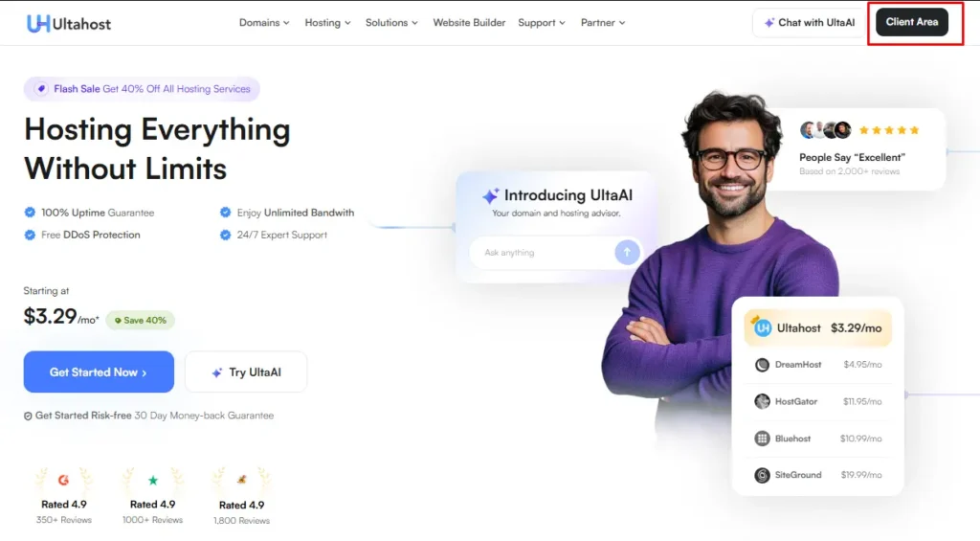Click the green Trustpilot star rating badge
Image resolution: width=980 pixels, height=541 pixels.
(152, 481)
